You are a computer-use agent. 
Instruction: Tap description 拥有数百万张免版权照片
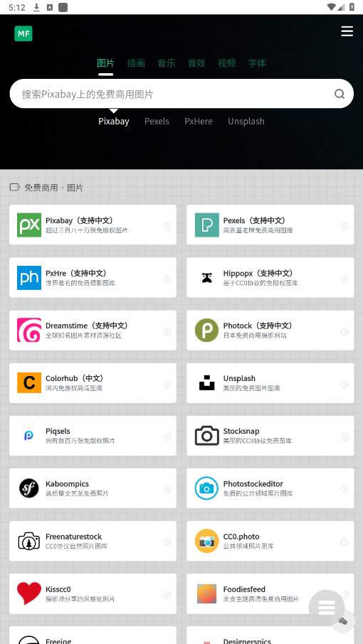tap(80, 441)
